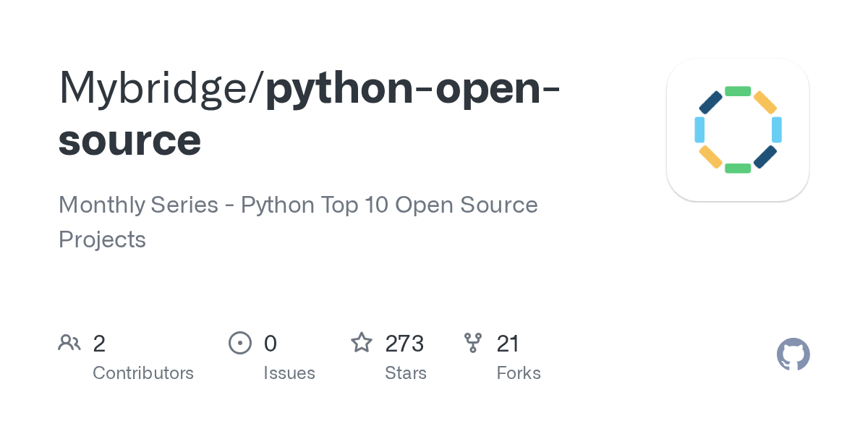This screenshot has width=868, height=434.
Task: Click the Mybridge octagon avatar logo
Action: pos(738,129)
